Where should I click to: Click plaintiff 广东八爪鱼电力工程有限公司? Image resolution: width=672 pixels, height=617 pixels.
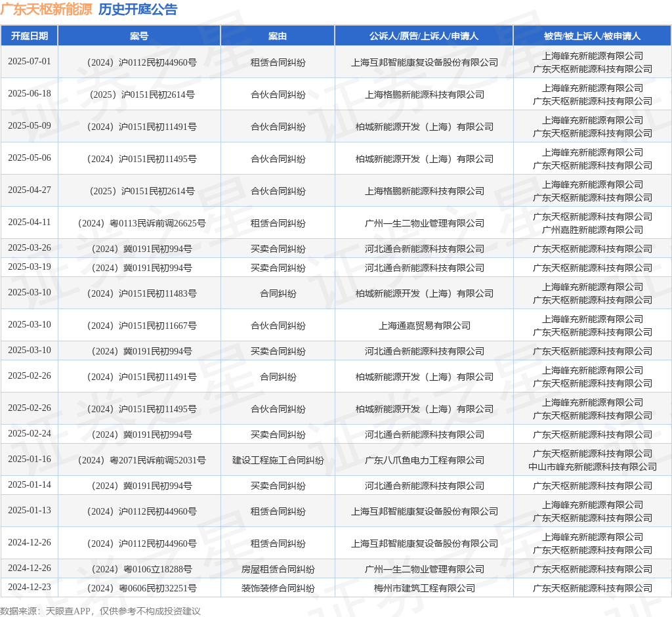coord(425,461)
